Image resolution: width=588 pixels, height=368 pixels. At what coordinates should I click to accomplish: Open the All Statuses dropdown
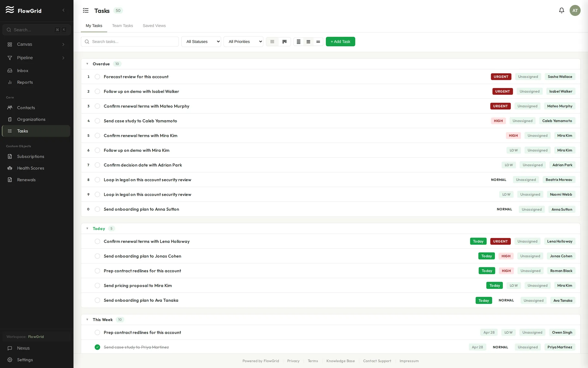coord(201,42)
